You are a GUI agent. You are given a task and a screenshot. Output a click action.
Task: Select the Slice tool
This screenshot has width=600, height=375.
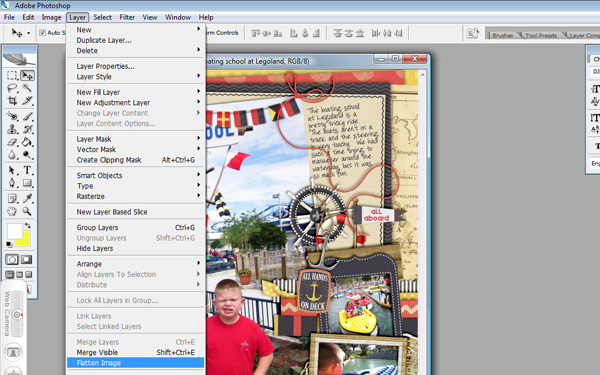(27, 101)
